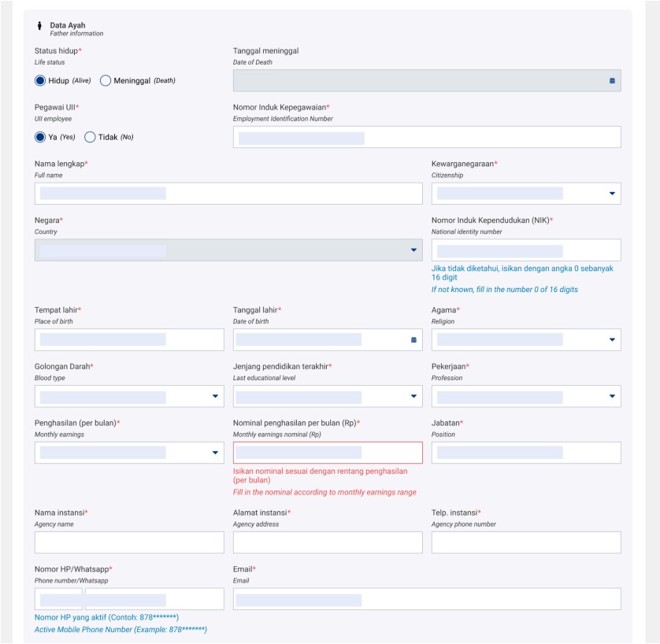660x644 pixels.
Task: Click the calendar icon in Tanggal lahir field
Action: tap(413, 339)
